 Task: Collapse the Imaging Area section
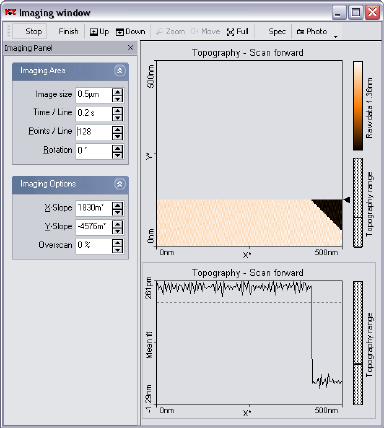pos(120,71)
